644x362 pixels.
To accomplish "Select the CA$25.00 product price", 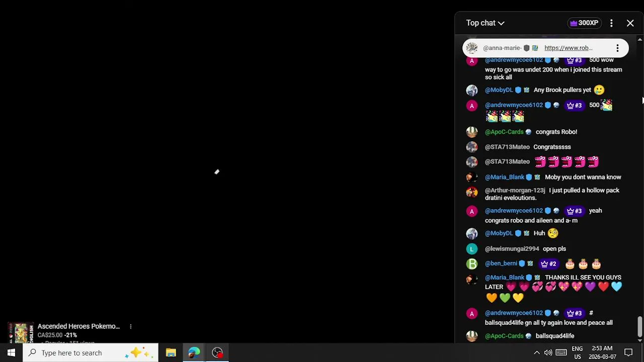I will (x=50, y=335).
